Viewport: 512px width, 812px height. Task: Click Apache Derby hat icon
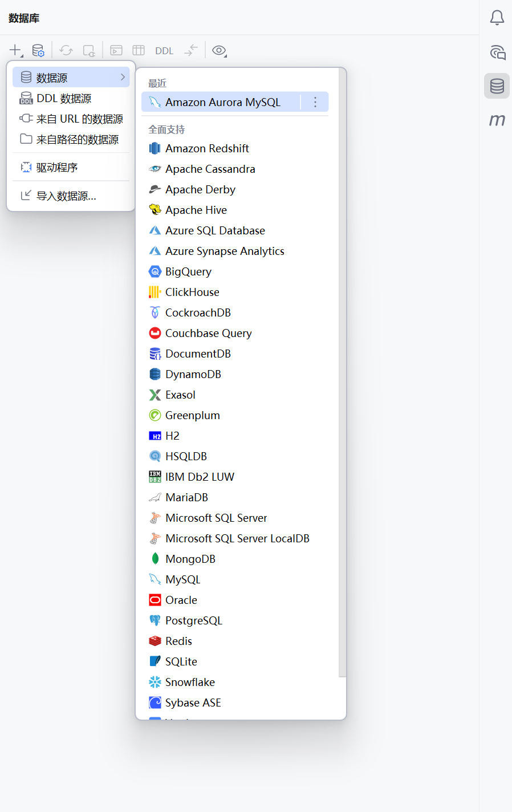coord(155,189)
